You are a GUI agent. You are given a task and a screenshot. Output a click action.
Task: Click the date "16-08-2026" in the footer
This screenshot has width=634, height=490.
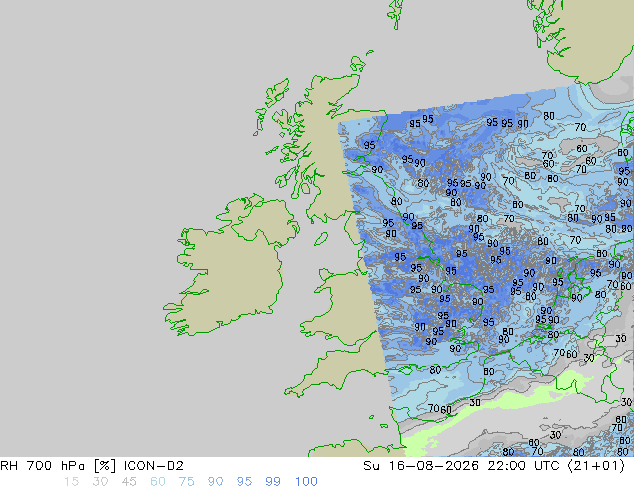[433, 466]
